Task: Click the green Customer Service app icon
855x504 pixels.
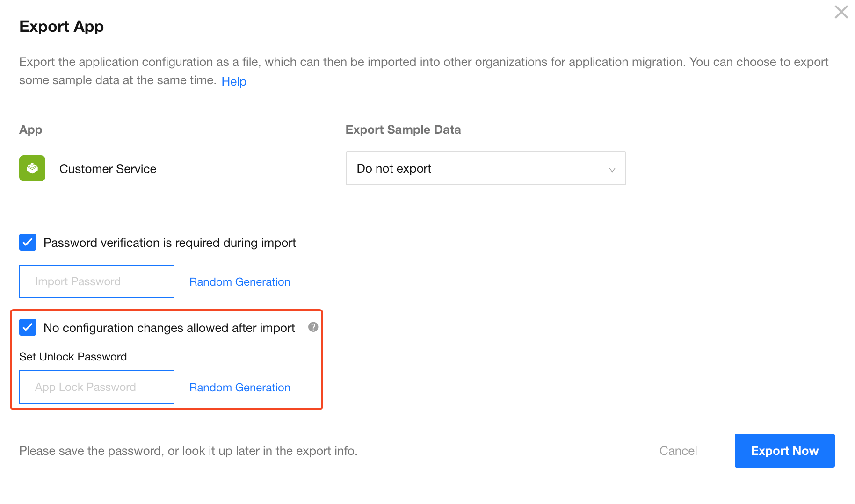Action: 32,168
